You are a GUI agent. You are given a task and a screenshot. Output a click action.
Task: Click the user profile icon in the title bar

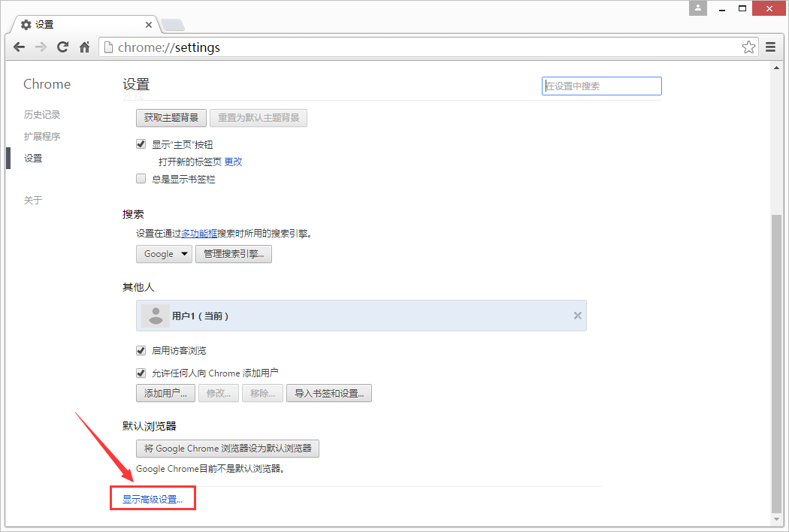coord(698,8)
